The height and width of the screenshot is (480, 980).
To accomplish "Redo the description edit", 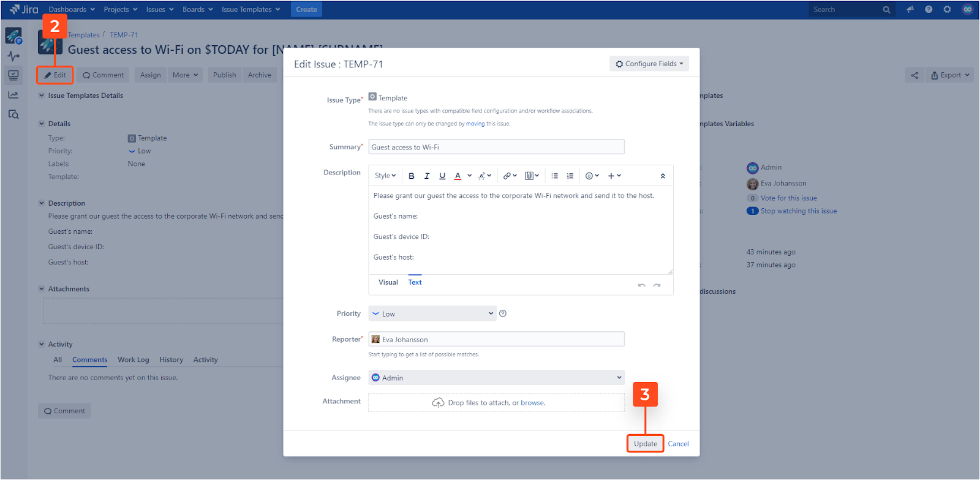I will click(657, 285).
